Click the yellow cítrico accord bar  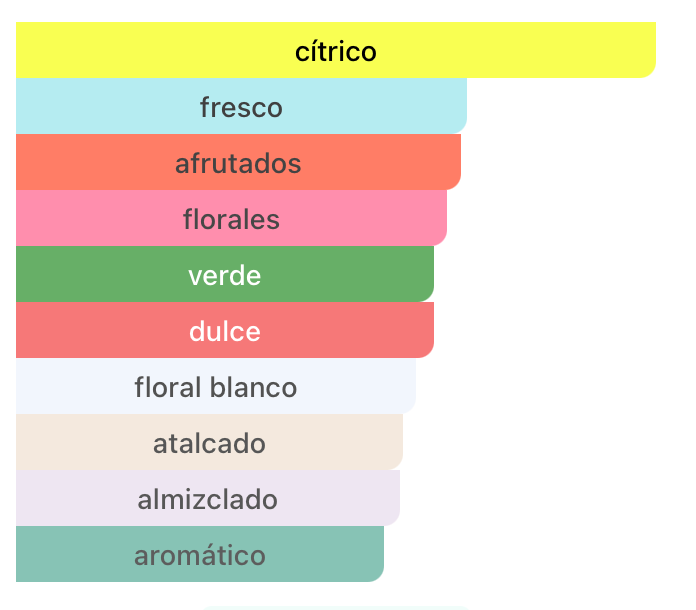[336, 50]
